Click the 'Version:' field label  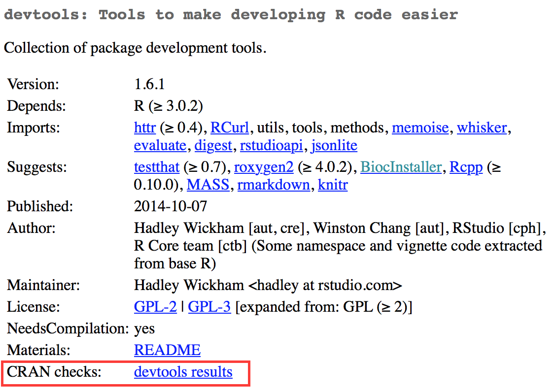33,84
